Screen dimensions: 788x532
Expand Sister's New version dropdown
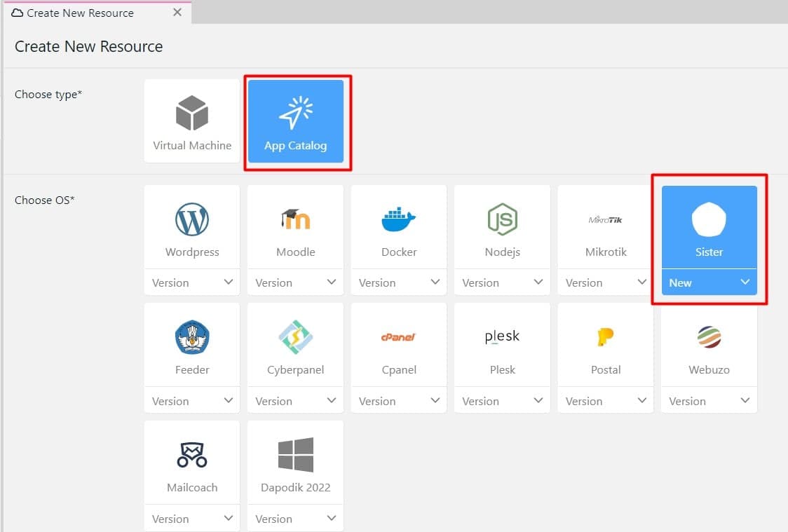click(x=709, y=282)
